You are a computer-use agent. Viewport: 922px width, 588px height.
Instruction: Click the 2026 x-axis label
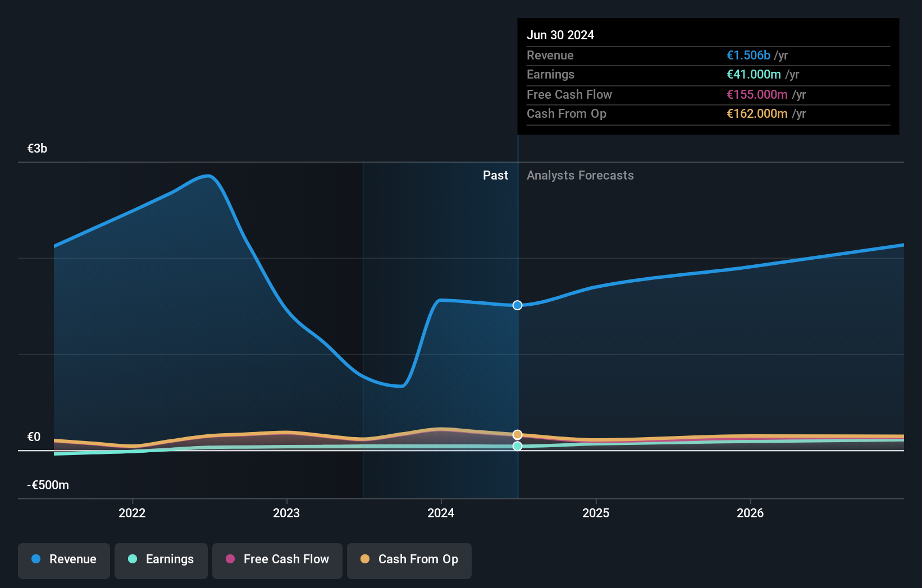pos(750,513)
